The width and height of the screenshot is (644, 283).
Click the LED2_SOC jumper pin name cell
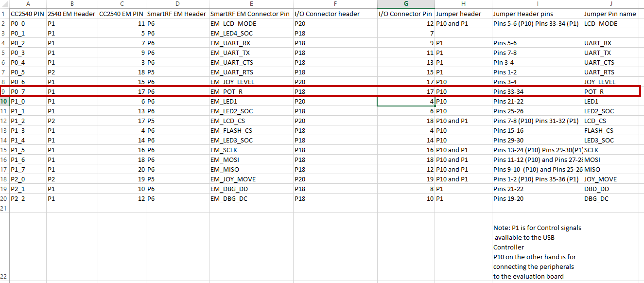[x=611, y=111]
